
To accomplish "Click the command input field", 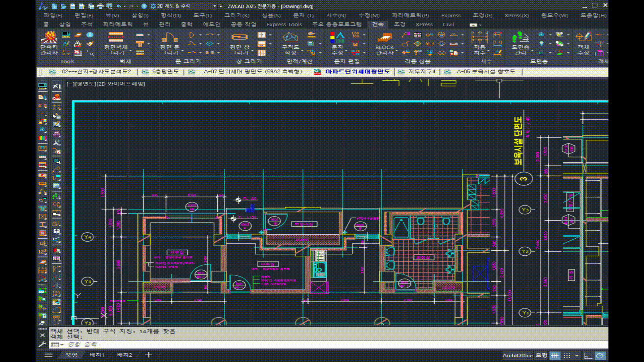I will (x=302, y=345).
